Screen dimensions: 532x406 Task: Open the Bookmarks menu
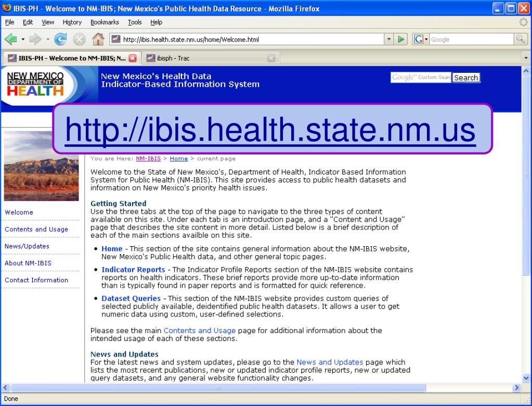point(105,22)
